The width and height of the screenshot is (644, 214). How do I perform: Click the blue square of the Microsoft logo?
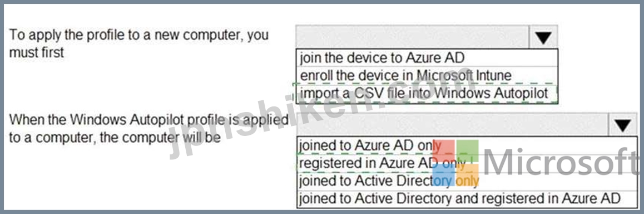point(443,175)
